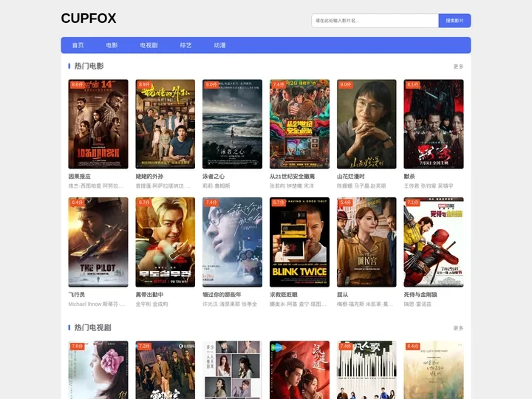532x399 pixels.
Task: Click the 错过你的那些年 title link
Action: pos(222,295)
